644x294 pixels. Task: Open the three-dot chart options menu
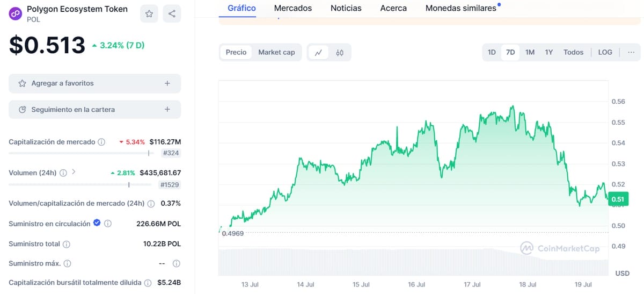point(631,52)
